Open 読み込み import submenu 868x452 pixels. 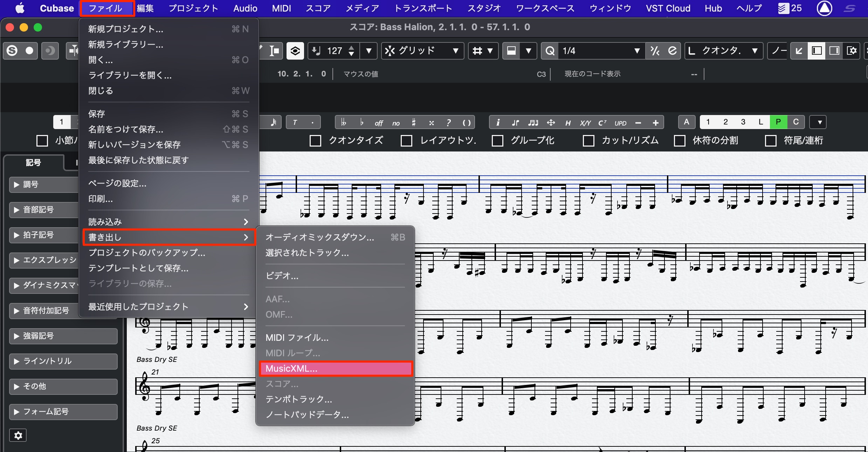click(168, 222)
